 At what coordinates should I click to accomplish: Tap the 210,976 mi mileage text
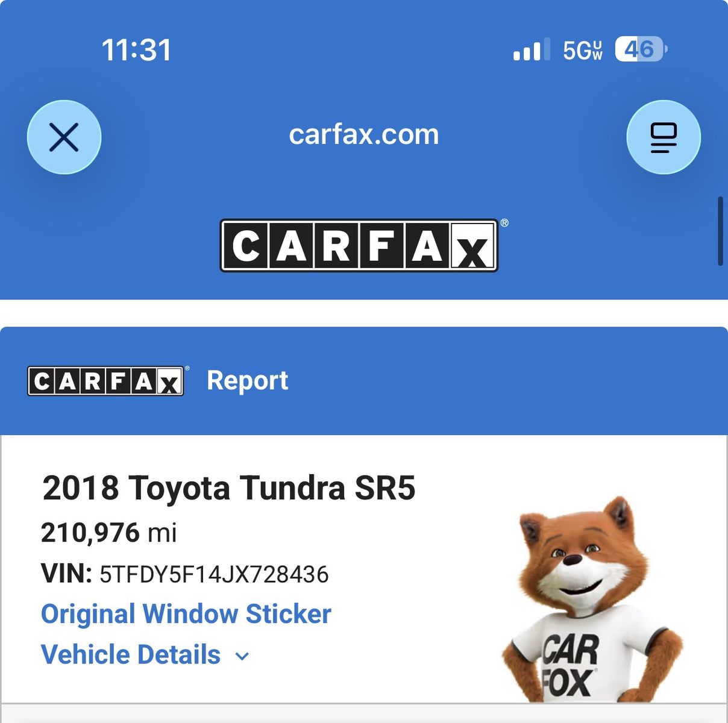(109, 533)
